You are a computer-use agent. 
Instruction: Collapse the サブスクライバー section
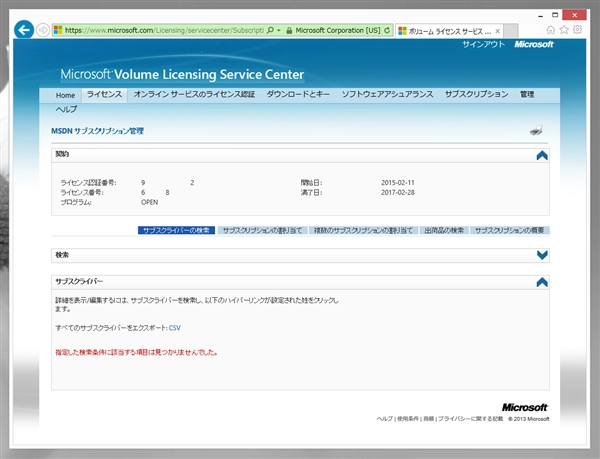[x=542, y=282]
